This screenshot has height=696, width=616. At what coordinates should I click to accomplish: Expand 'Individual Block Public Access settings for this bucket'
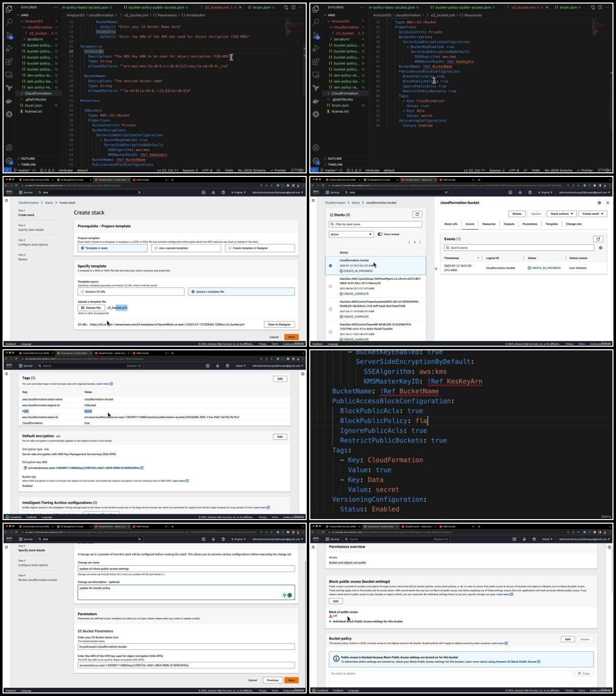click(x=366, y=621)
